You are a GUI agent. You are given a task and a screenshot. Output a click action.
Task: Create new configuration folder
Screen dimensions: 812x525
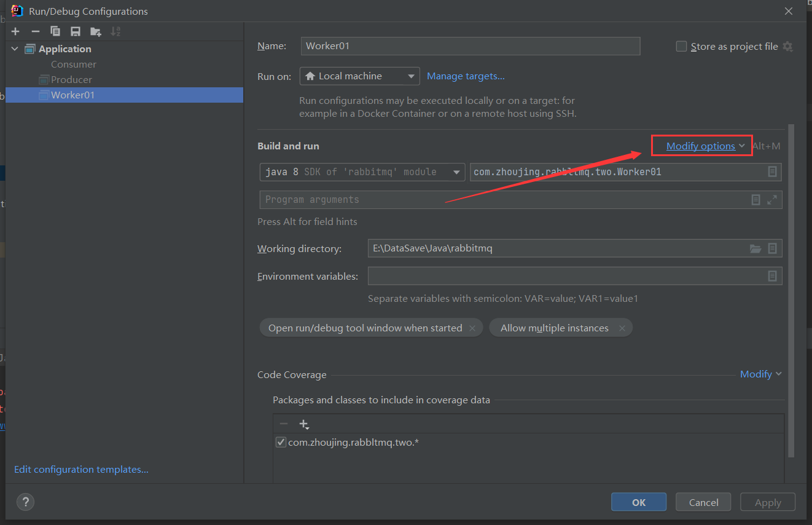coord(95,31)
